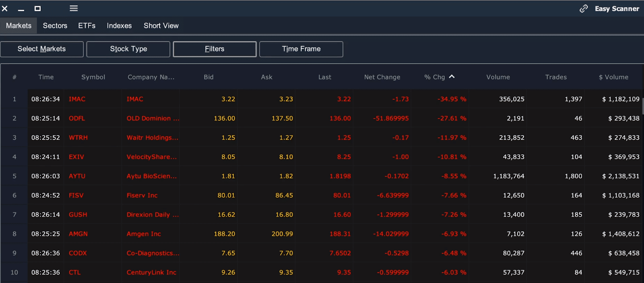Screen dimensions: 644x283
Task: Click ask price 200.99
Action: [282, 234]
